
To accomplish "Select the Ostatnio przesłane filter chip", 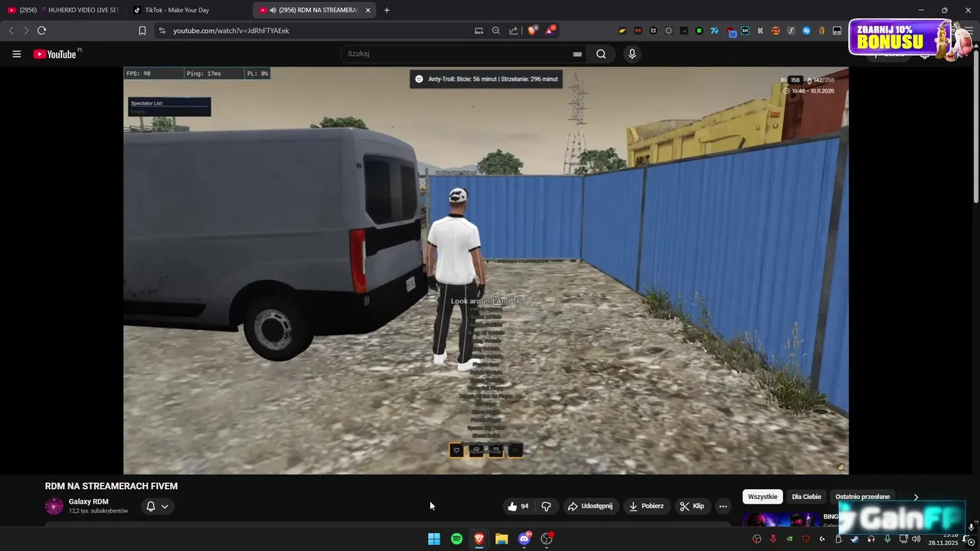I will (863, 497).
